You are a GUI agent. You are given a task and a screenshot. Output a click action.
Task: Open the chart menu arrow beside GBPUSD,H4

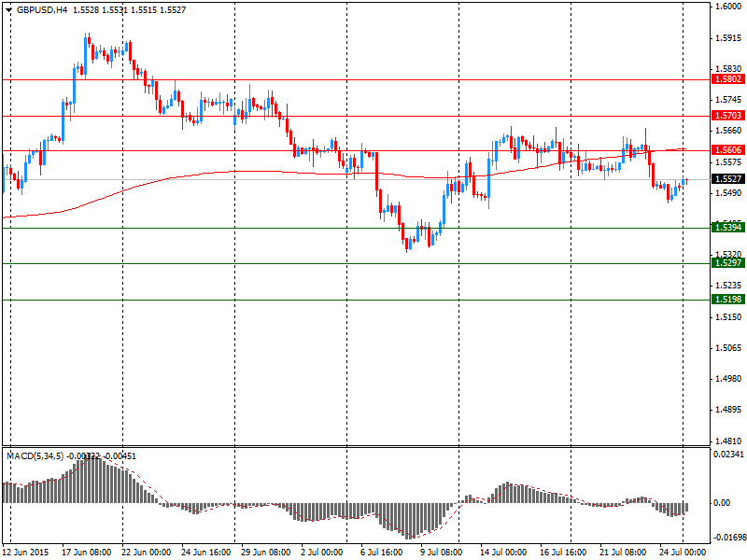8,10
